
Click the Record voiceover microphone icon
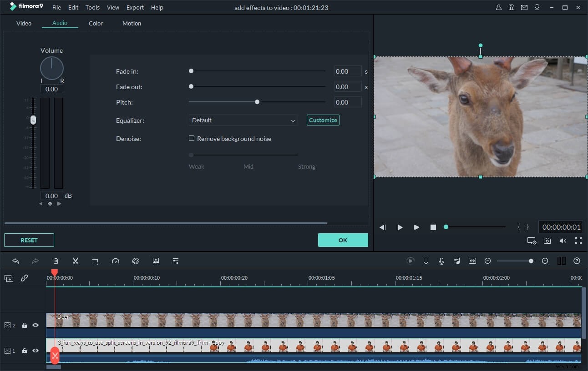[441, 261]
